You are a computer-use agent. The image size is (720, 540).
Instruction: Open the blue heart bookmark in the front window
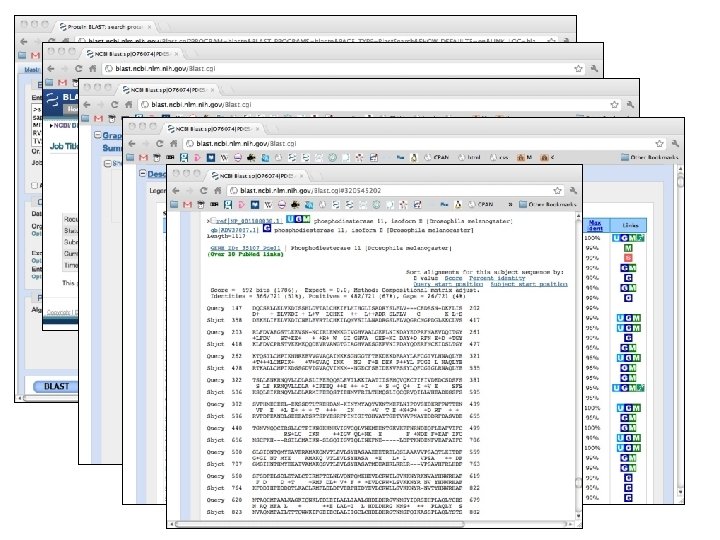255,204
